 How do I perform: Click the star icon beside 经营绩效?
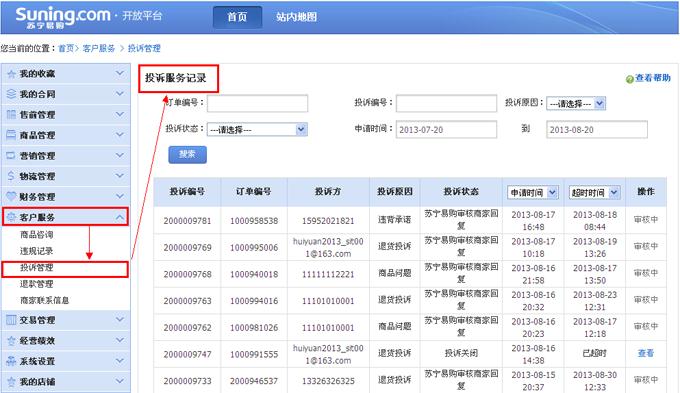coord(11,341)
